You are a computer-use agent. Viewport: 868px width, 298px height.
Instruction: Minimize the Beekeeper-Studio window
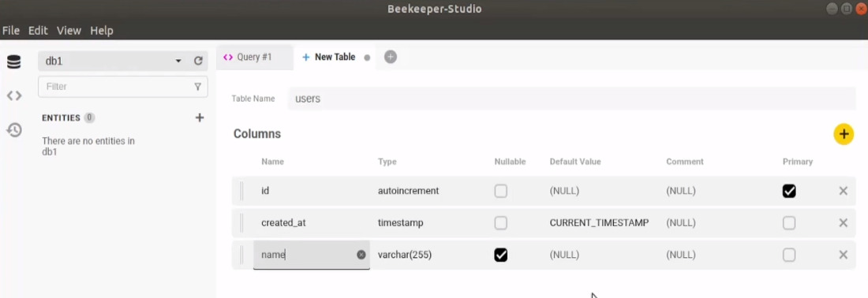click(x=832, y=9)
